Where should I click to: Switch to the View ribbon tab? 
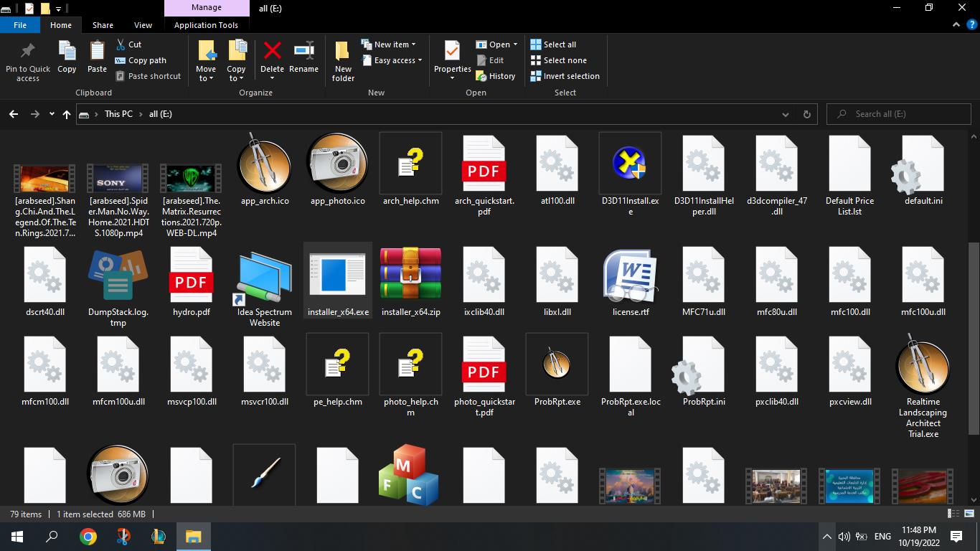click(x=143, y=25)
